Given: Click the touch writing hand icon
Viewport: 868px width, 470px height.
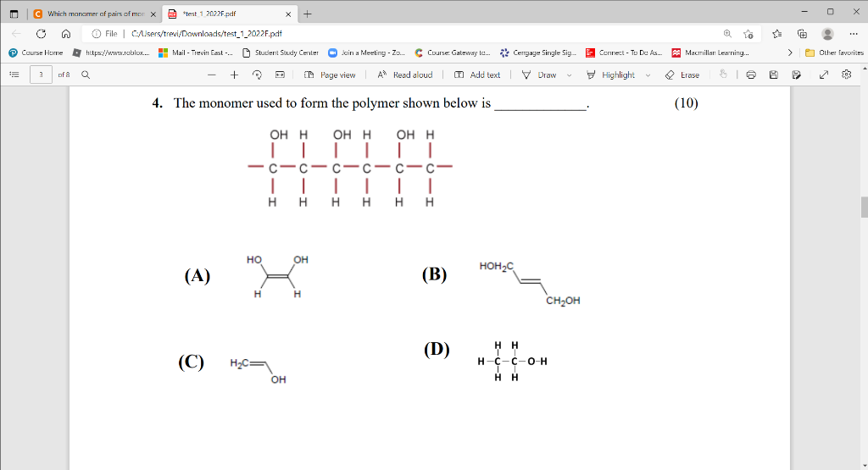Looking at the screenshot, I should click(723, 74).
